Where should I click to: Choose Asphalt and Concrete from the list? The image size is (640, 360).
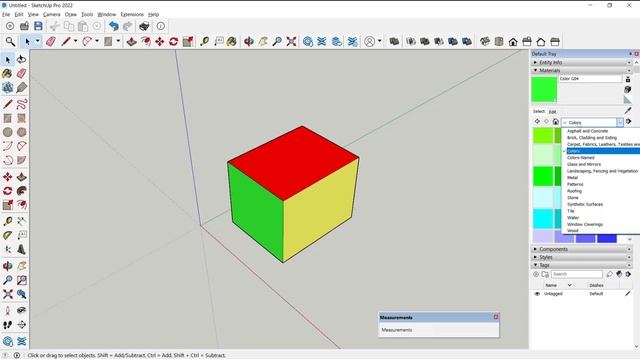click(587, 131)
